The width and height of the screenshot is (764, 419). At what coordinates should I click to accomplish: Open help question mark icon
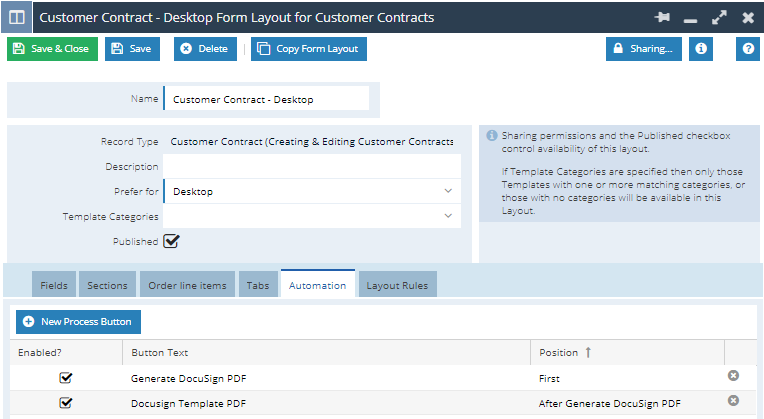coord(747,48)
